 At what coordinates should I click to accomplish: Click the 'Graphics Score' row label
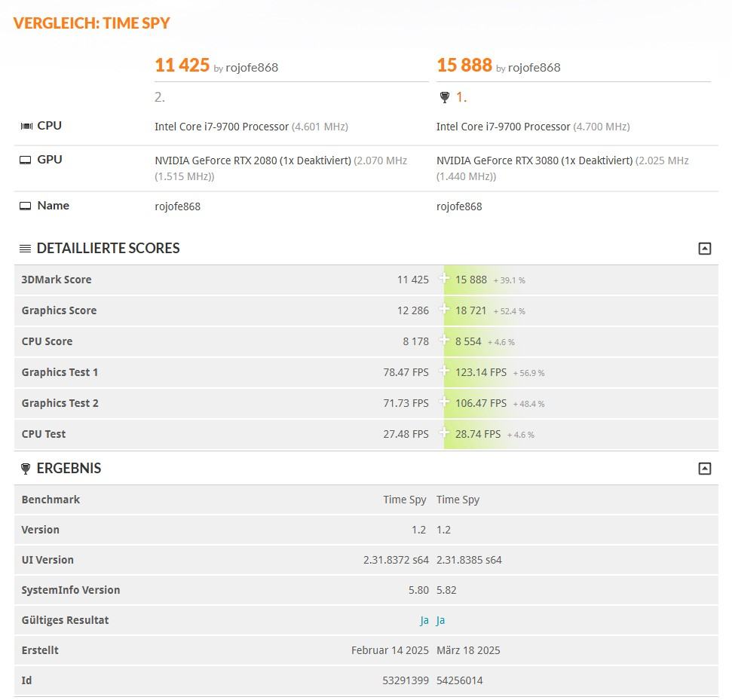(59, 310)
